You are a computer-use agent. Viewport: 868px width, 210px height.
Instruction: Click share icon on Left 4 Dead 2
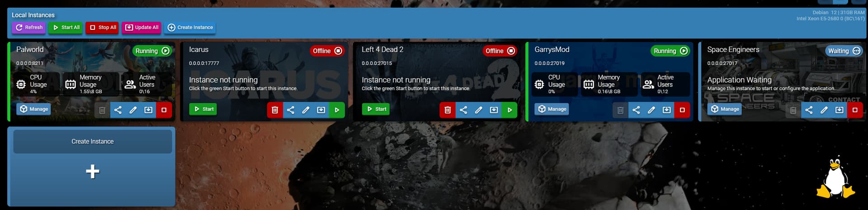[463, 110]
